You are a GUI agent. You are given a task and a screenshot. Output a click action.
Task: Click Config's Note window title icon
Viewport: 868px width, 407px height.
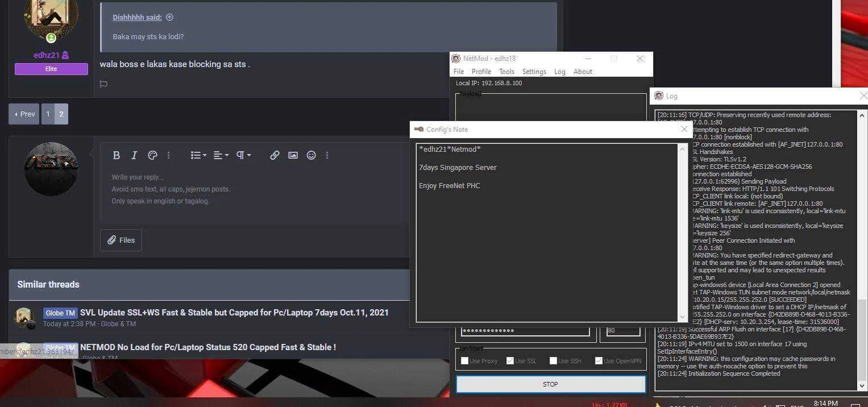coord(419,130)
